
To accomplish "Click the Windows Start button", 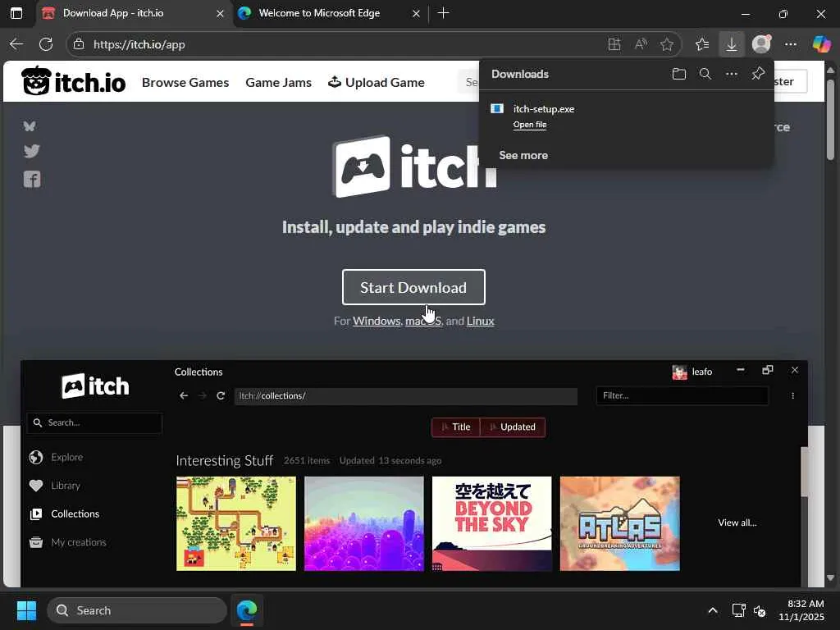I will [x=26, y=610].
